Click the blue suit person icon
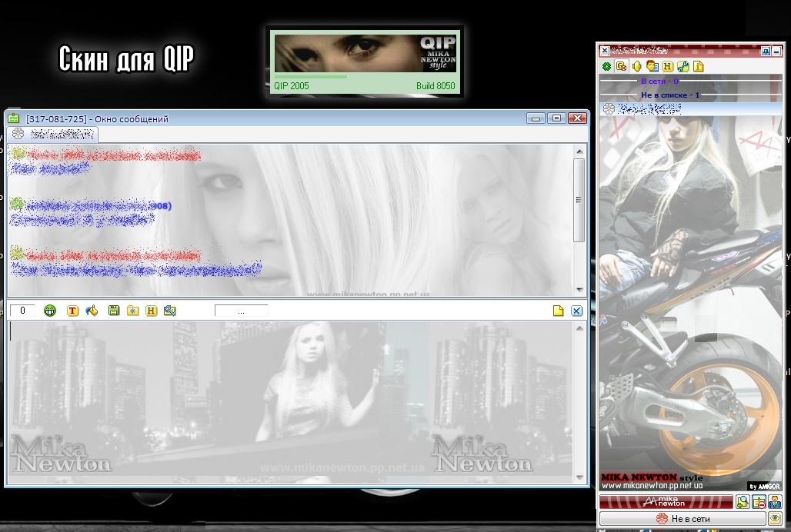The height and width of the screenshot is (532, 791). pyautogui.click(x=775, y=502)
